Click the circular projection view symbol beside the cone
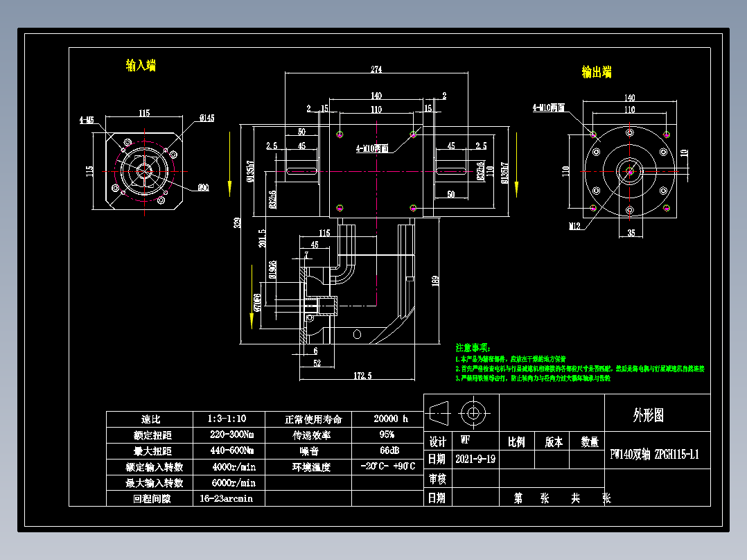This screenshot has height=560, width=747. coord(474,414)
